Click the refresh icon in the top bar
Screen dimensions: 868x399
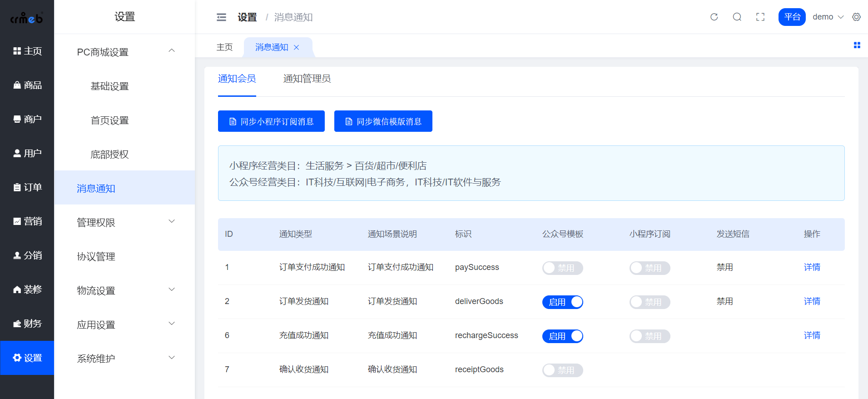tap(714, 17)
